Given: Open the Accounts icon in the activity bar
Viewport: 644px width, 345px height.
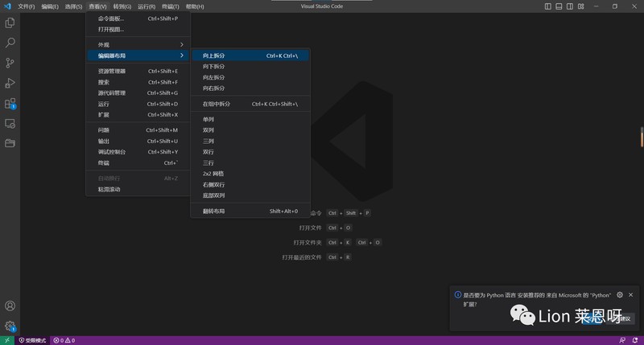Looking at the screenshot, I should (10, 306).
